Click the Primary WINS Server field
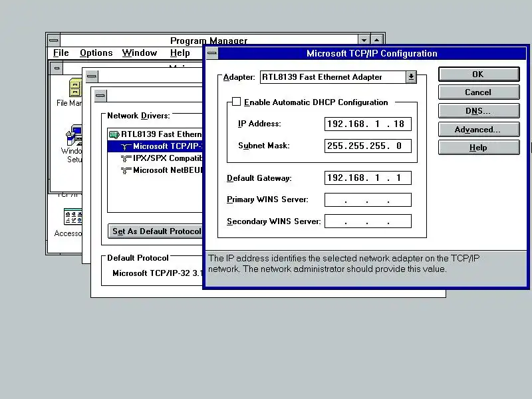532x399 pixels. coord(368,199)
